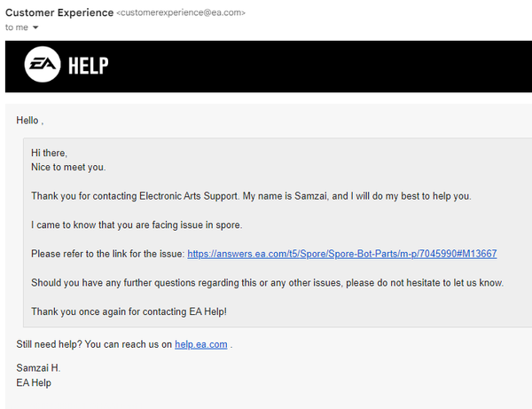Click the 'Hi there,' text line
Image resolution: width=532 pixels, height=409 pixels.
49,153
